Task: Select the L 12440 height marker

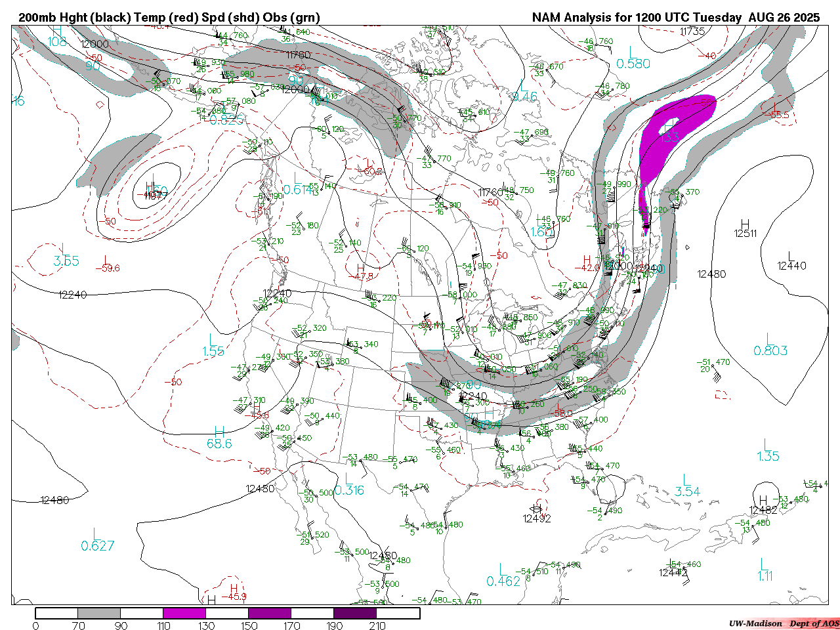Action: pyautogui.click(x=791, y=261)
